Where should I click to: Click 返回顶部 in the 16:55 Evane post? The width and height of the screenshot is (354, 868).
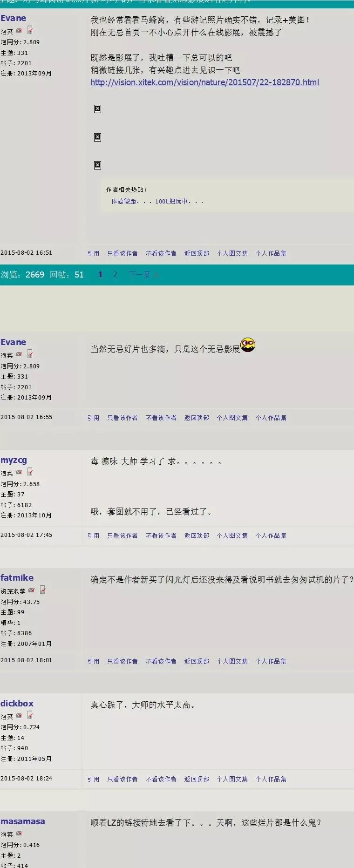click(196, 418)
